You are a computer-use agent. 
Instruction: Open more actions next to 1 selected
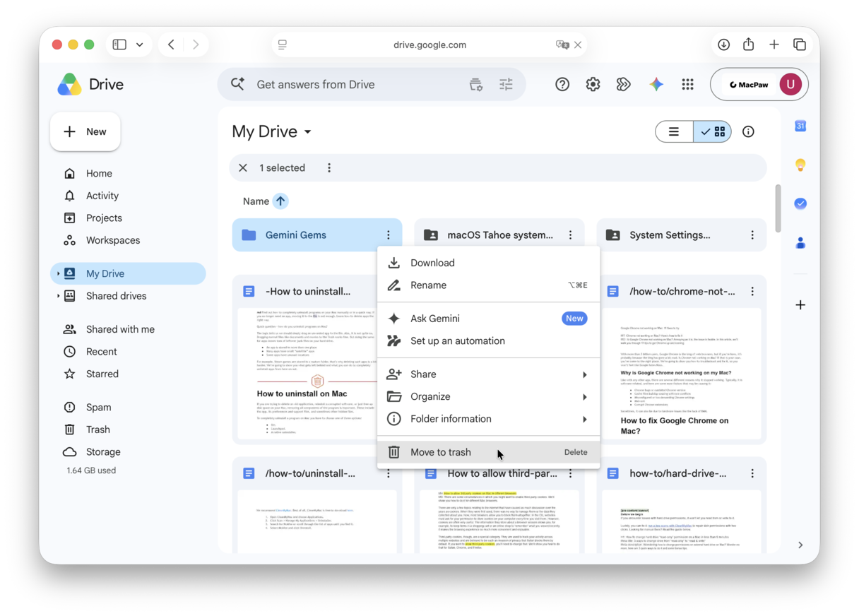pyautogui.click(x=329, y=168)
